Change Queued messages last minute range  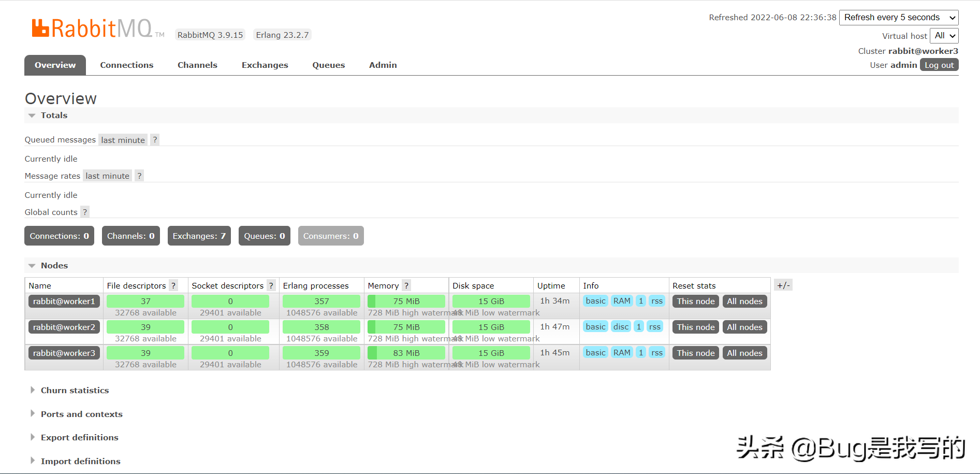[123, 140]
